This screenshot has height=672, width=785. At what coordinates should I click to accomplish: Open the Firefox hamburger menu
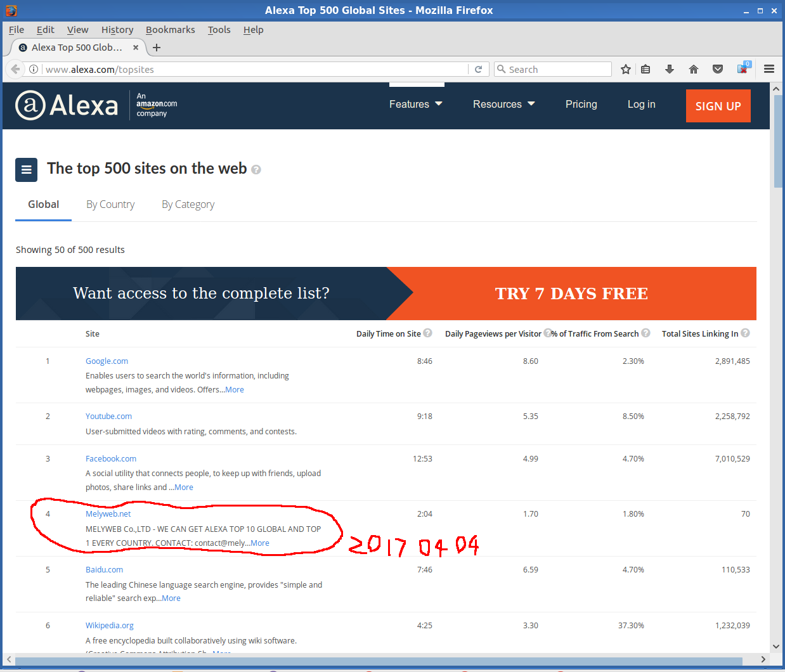point(769,69)
